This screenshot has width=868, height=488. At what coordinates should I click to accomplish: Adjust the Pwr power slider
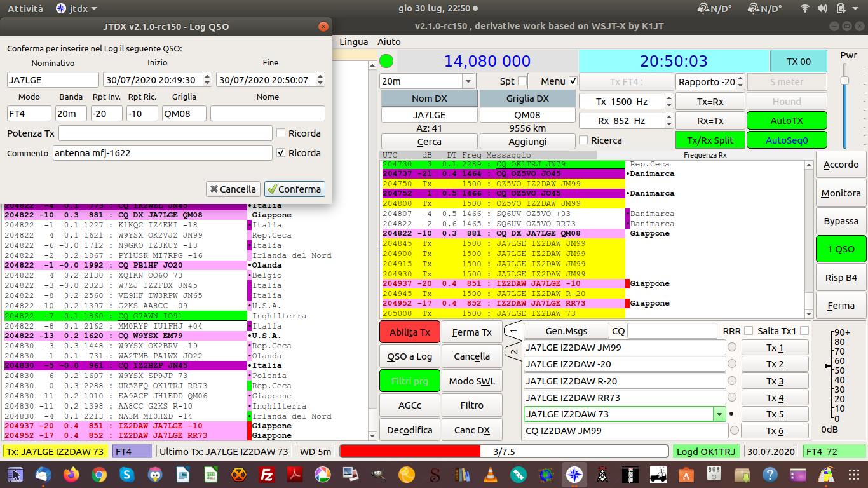pos(844,80)
